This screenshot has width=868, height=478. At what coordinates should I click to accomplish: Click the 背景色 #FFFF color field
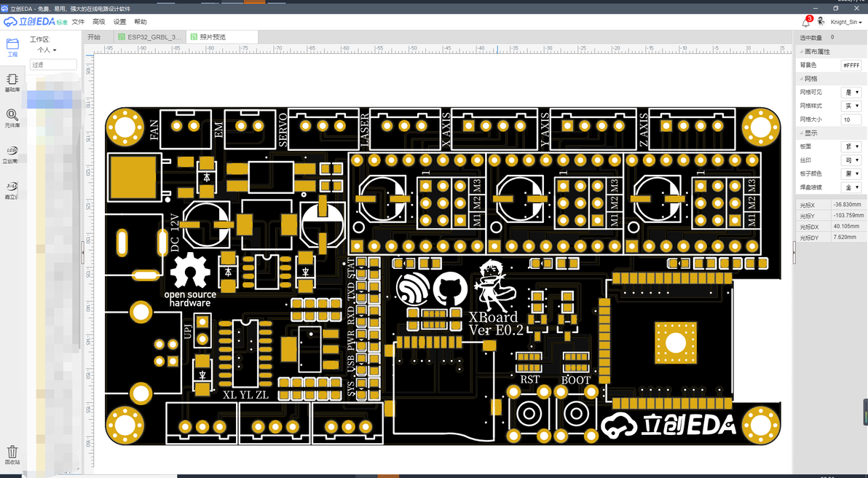pos(851,66)
